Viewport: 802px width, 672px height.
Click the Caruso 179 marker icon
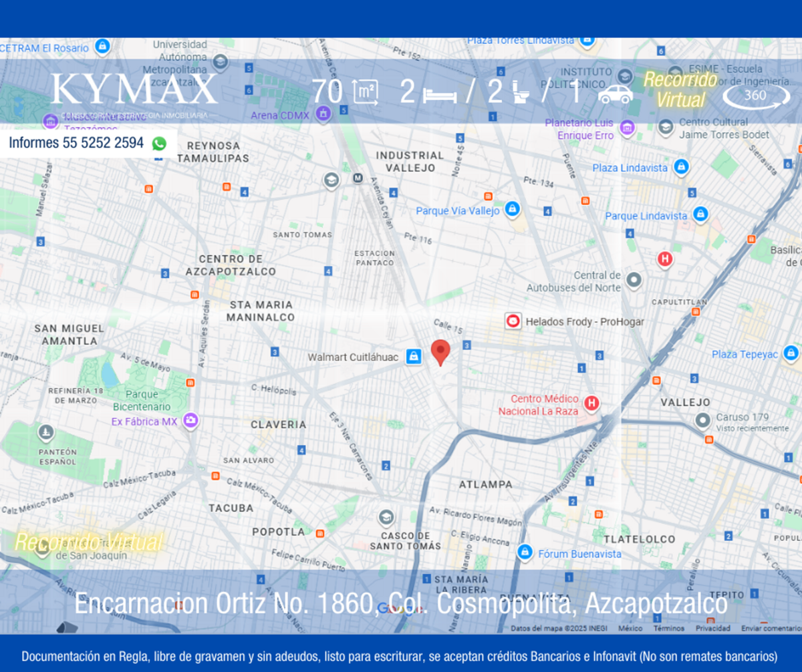pos(702,422)
